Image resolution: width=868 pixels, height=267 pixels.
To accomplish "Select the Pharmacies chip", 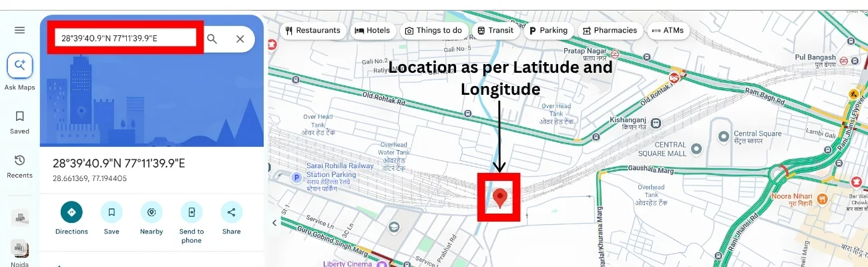I will tap(610, 31).
